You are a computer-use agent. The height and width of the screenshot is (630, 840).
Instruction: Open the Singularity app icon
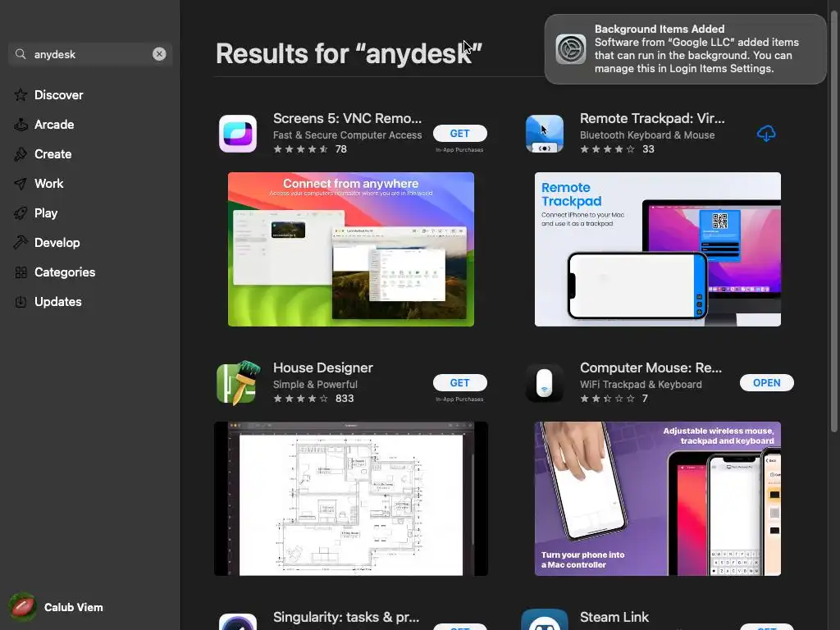pos(238,622)
